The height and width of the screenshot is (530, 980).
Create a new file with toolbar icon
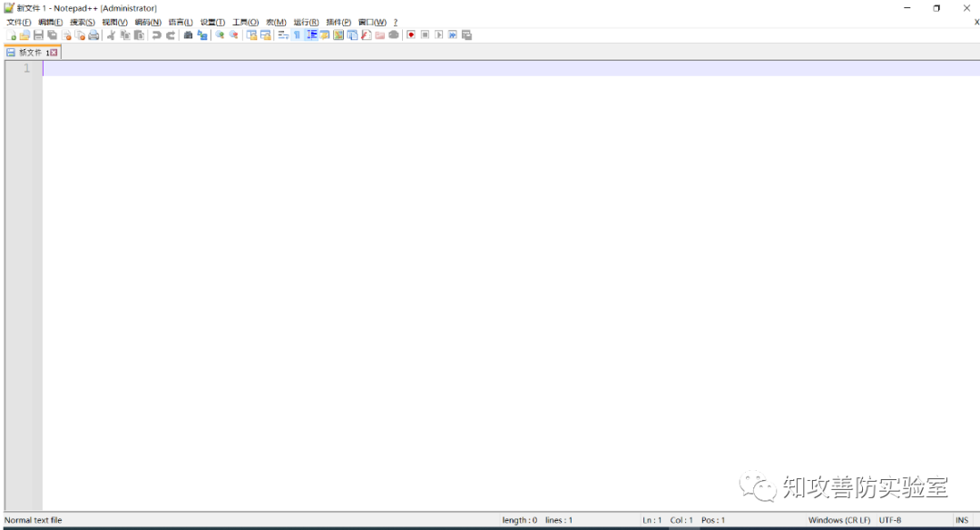pyautogui.click(x=11, y=35)
